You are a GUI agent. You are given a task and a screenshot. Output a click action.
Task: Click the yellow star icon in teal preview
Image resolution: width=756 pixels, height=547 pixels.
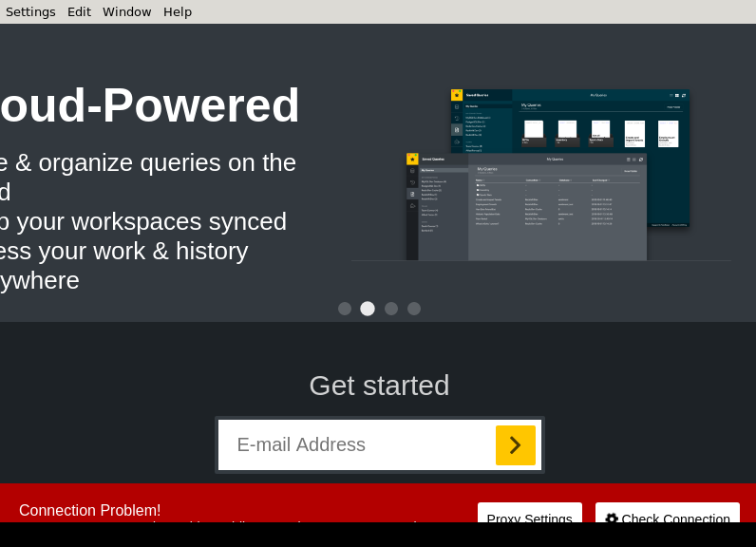[457, 95]
